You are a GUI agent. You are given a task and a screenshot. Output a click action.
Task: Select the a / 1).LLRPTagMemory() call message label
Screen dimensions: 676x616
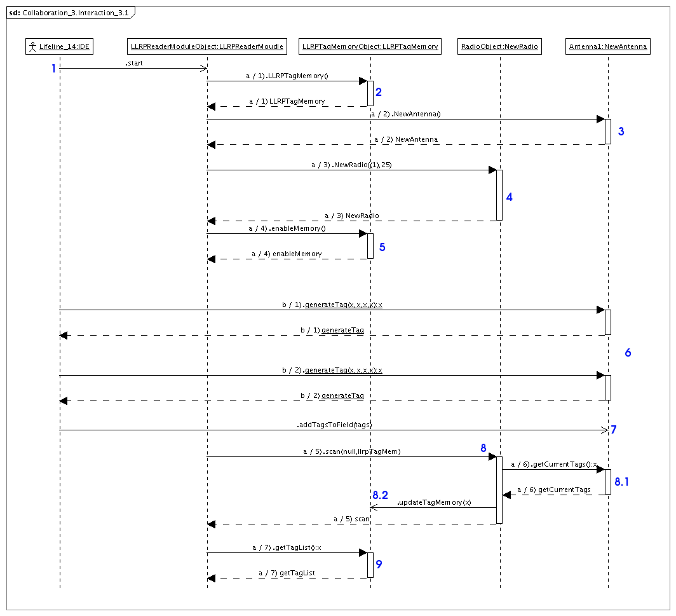[x=287, y=76]
